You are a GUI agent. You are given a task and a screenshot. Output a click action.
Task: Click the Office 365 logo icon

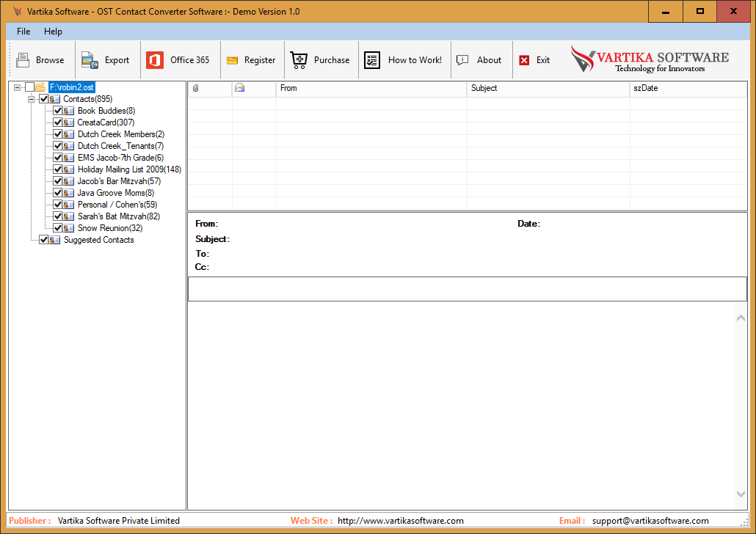[155, 59]
